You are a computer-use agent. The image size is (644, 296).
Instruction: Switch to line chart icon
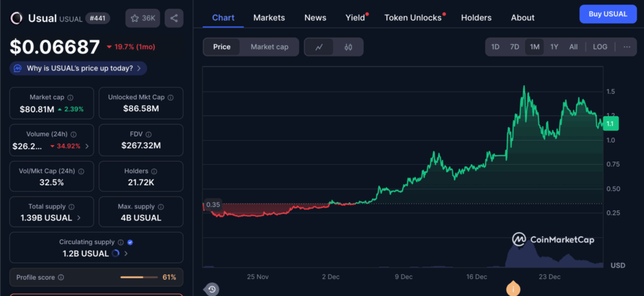(319, 47)
